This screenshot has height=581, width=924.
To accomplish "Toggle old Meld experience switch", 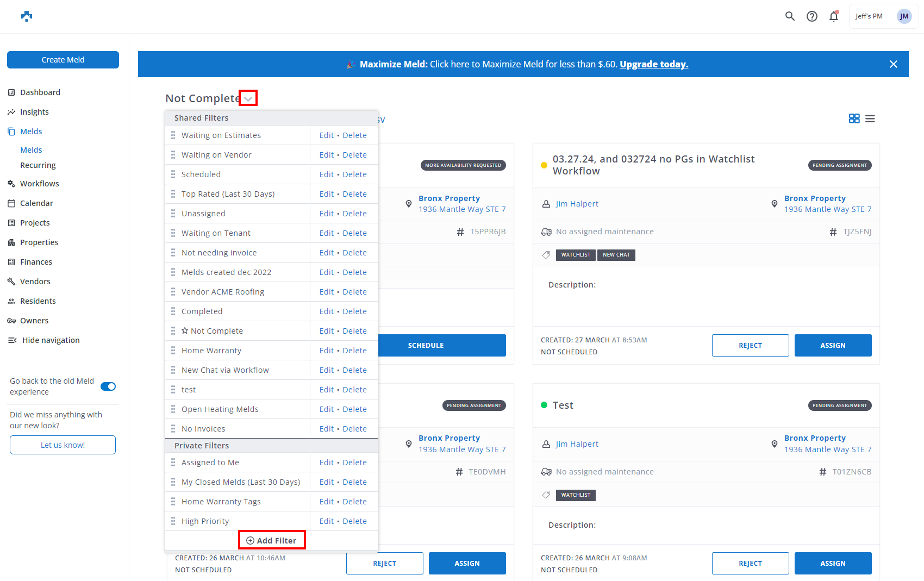I will coord(108,386).
